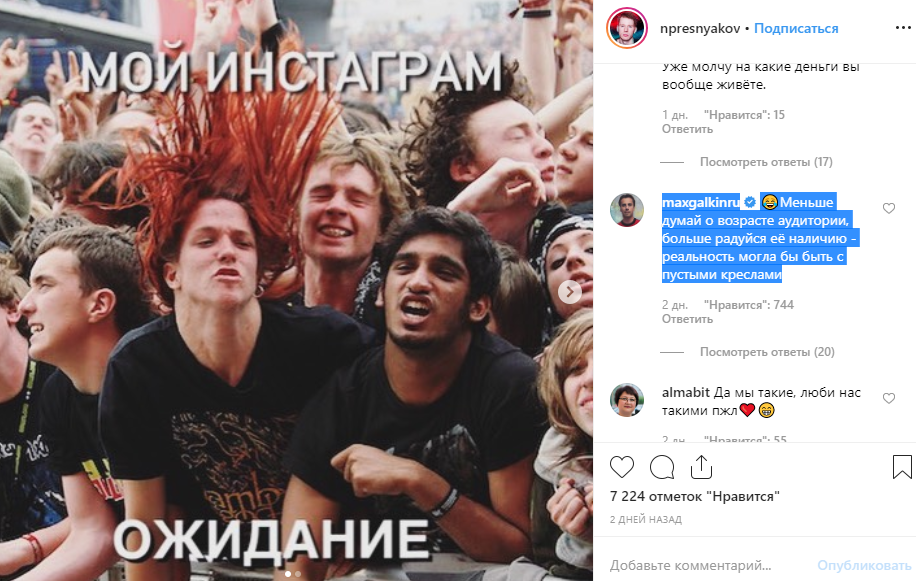Open almabit's profile picture
Image resolution: width=916 pixels, height=581 pixels.
(x=627, y=400)
